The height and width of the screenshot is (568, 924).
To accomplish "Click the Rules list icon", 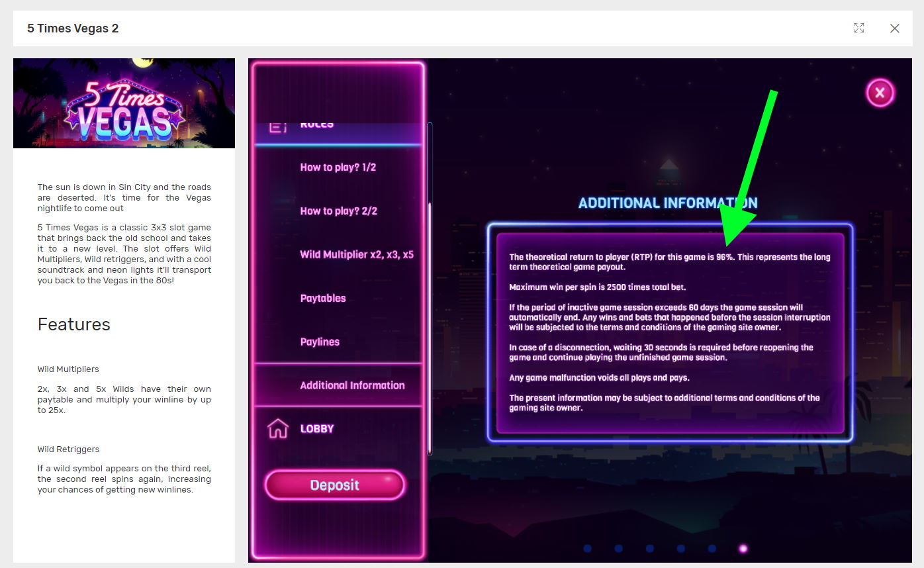I will (x=277, y=126).
